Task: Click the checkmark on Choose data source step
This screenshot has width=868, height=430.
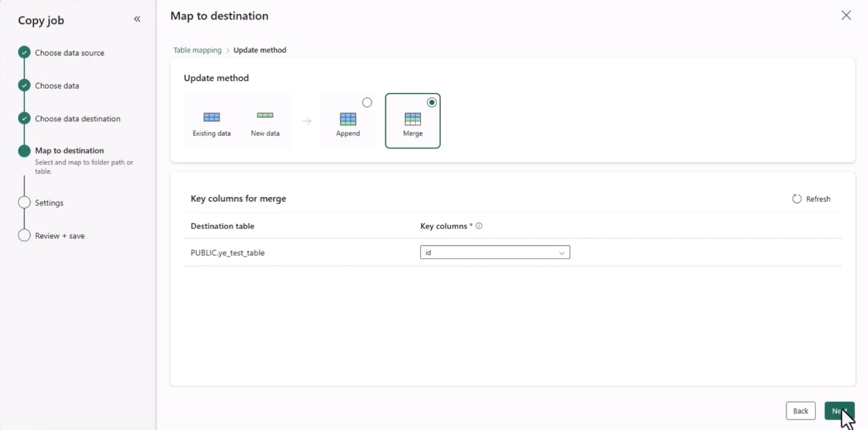Action: pos(24,52)
